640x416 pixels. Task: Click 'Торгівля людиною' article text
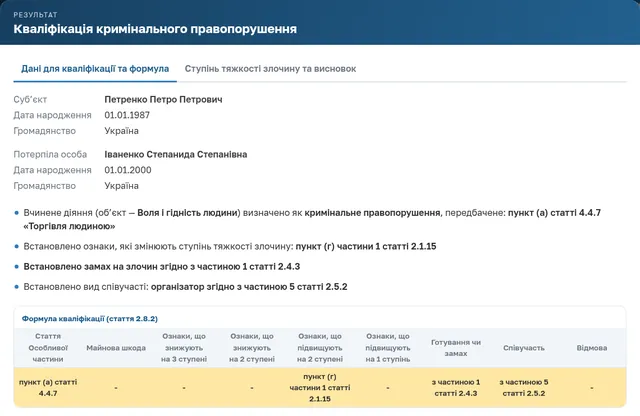pyautogui.click(x=69, y=226)
